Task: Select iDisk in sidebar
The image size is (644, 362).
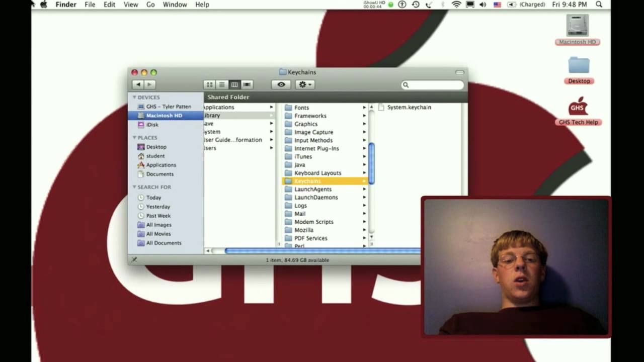Action: click(166, 125)
